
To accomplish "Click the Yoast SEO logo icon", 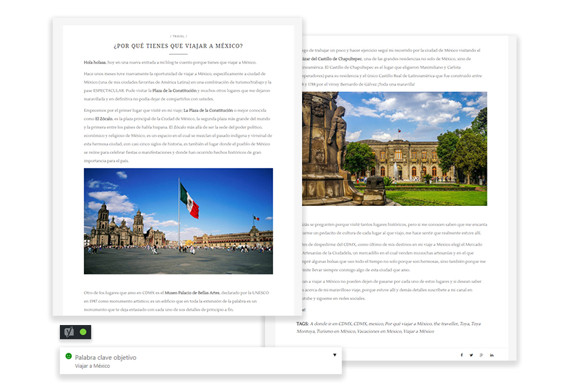I will pyautogui.click(x=69, y=331).
